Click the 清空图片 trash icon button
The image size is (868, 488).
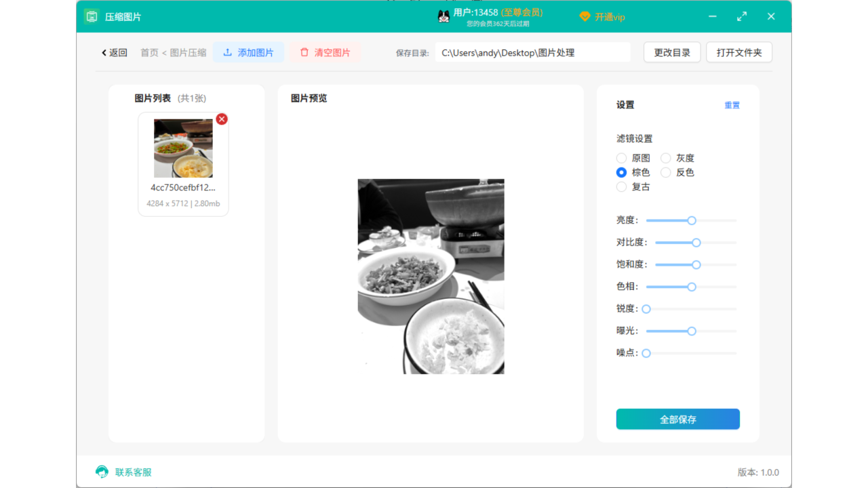click(x=304, y=52)
